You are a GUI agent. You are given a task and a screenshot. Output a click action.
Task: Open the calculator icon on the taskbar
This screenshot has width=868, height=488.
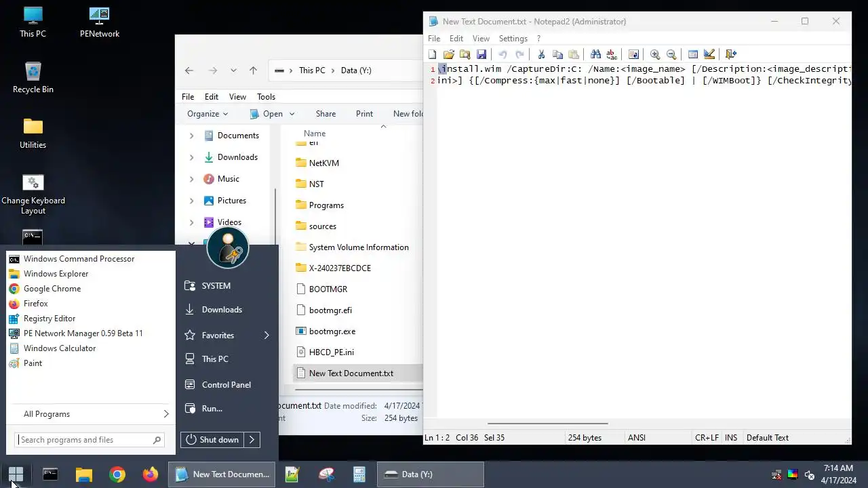coord(359,474)
